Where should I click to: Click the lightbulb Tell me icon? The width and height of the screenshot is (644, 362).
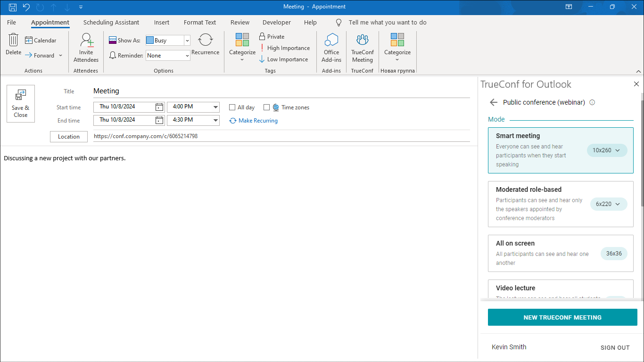point(339,22)
